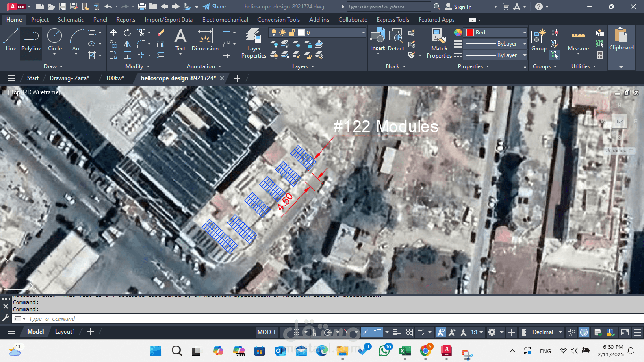
Task: Select the Fillet tool
Action: click(141, 44)
